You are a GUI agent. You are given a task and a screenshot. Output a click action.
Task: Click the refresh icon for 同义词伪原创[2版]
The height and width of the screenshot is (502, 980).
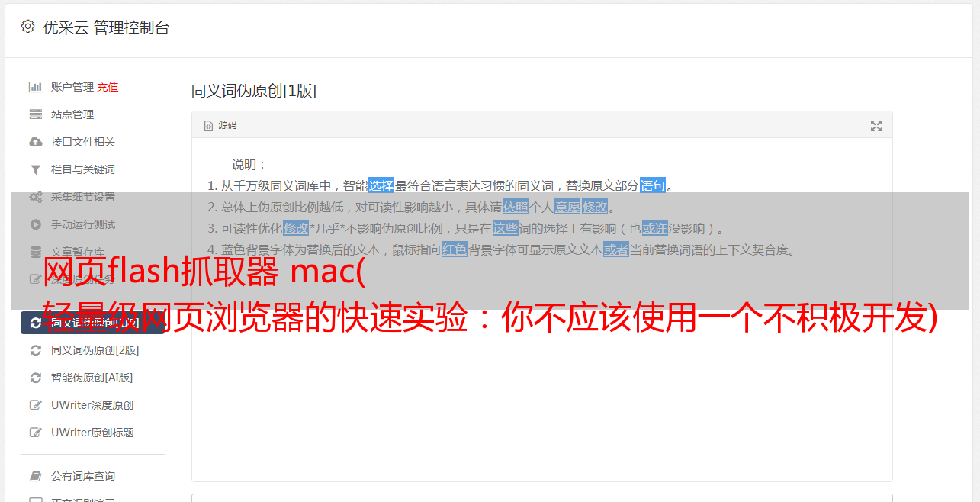pos(35,350)
